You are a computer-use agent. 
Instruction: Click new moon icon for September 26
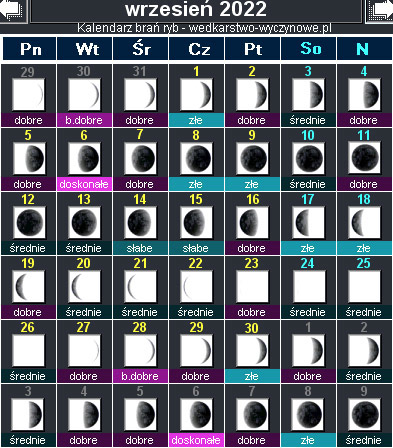click(29, 351)
